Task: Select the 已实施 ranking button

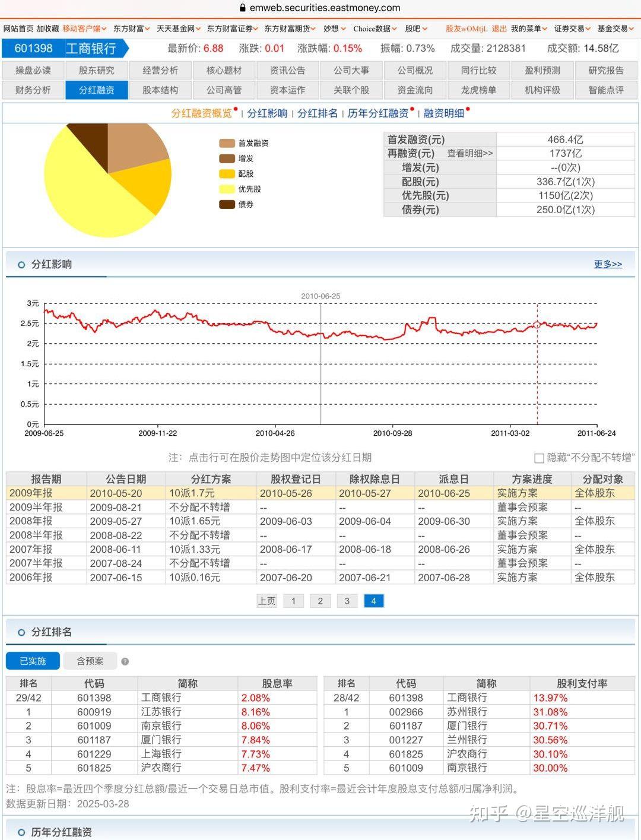Action: click(x=33, y=661)
